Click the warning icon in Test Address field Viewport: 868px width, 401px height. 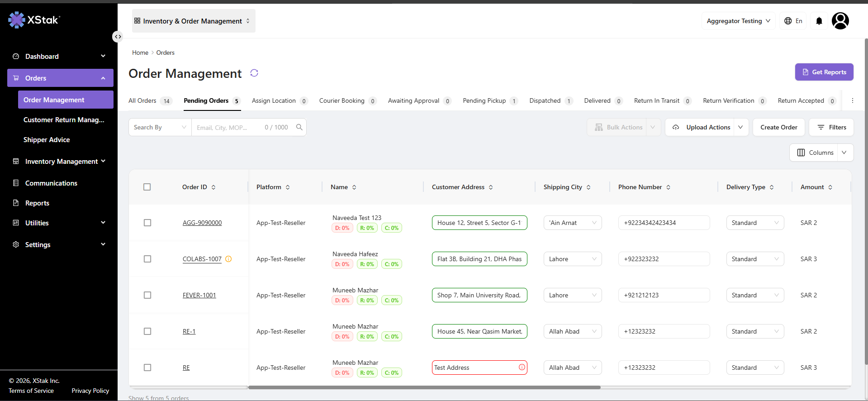(x=522, y=367)
